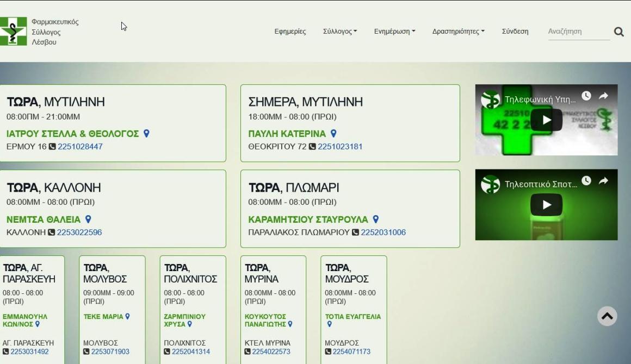Click Φαρμακευτικός Σύλλογος Λέσβου site title
Viewport: 631px width, 364px height.
[55, 32]
